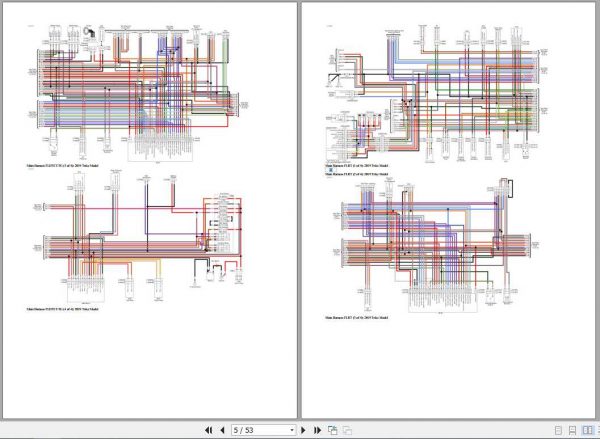Click the caption under the left page bottom diagram

(x=62, y=309)
